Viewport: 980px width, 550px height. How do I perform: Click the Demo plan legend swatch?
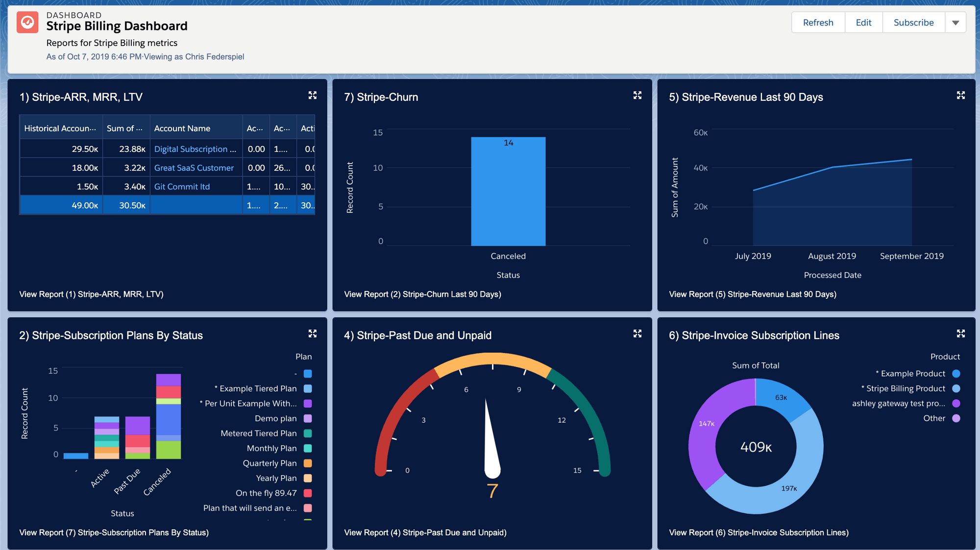308,418
